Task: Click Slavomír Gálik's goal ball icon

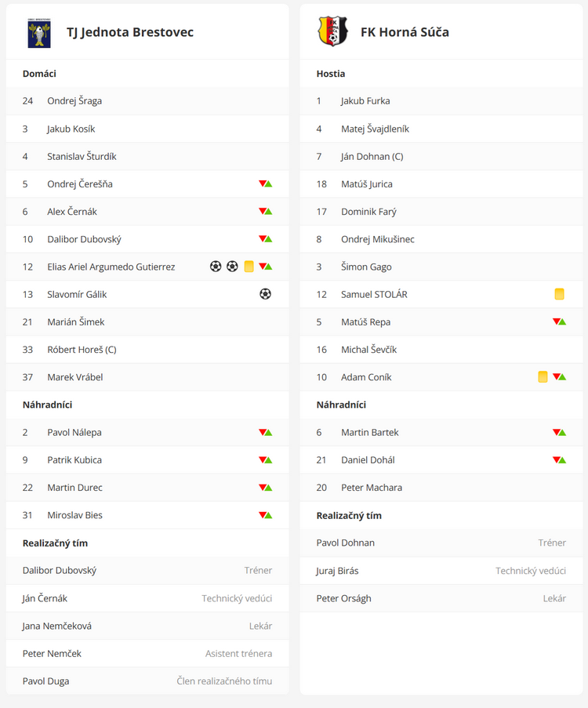Action: (x=265, y=294)
